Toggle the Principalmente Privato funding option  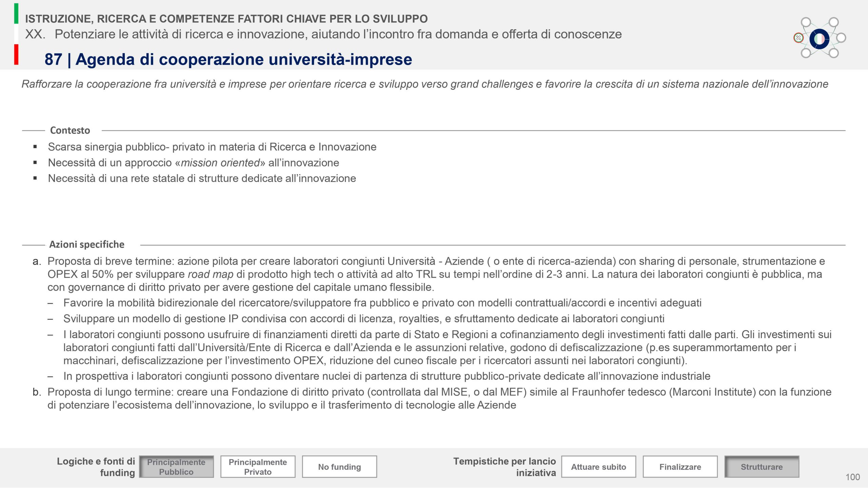258,467
